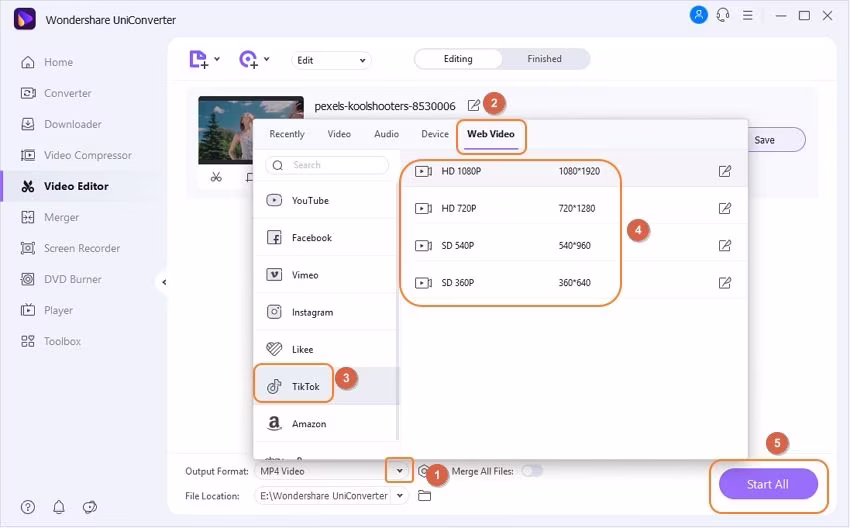Edit the HD 720P preset

click(725, 208)
